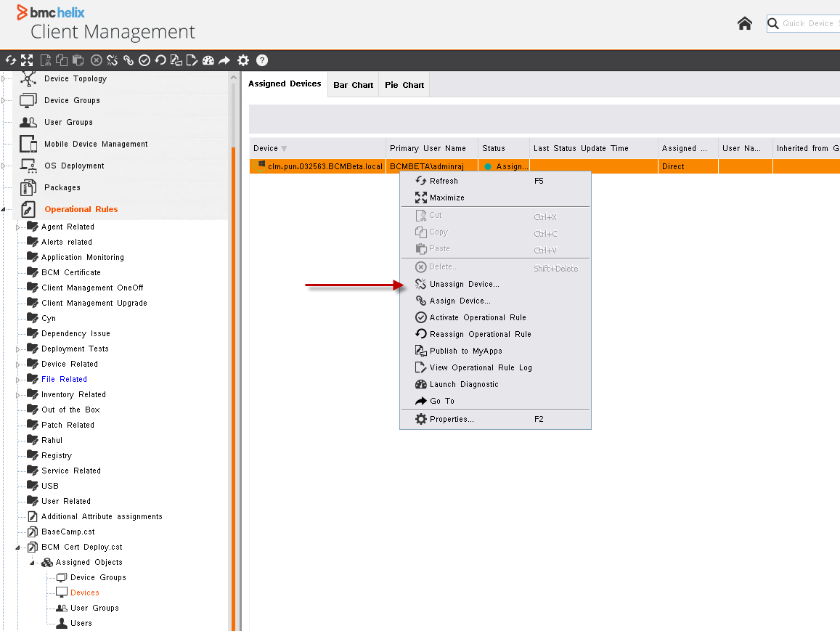Image resolution: width=840 pixels, height=631 pixels.
Task: Click the Paste toolbar icon
Action: tap(78, 60)
